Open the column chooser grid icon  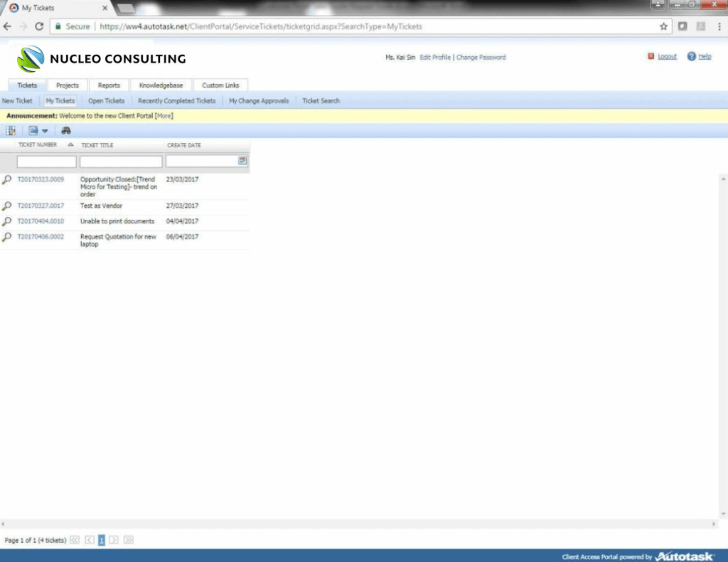point(11,130)
